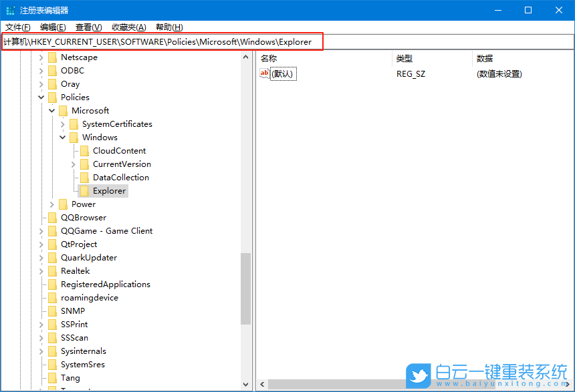Collapse the Policies tree node
Screen dimensions: 575x392
pyautogui.click(x=41, y=97)
